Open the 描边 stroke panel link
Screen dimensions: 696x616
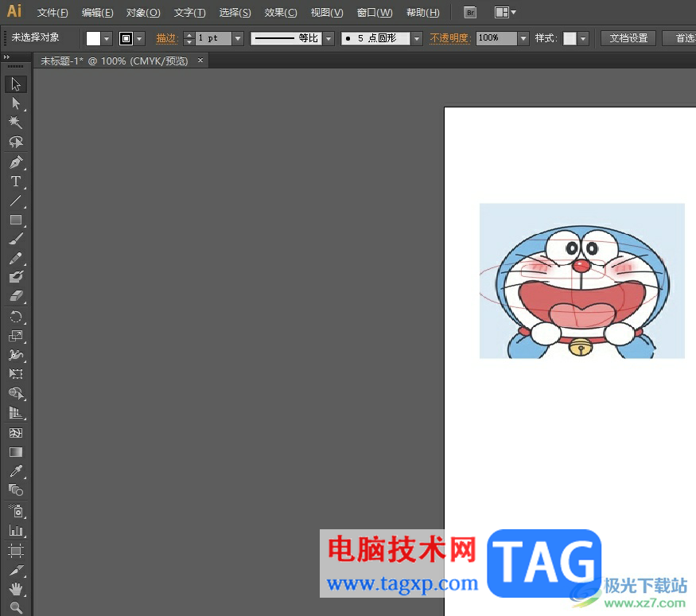[167, 39]
